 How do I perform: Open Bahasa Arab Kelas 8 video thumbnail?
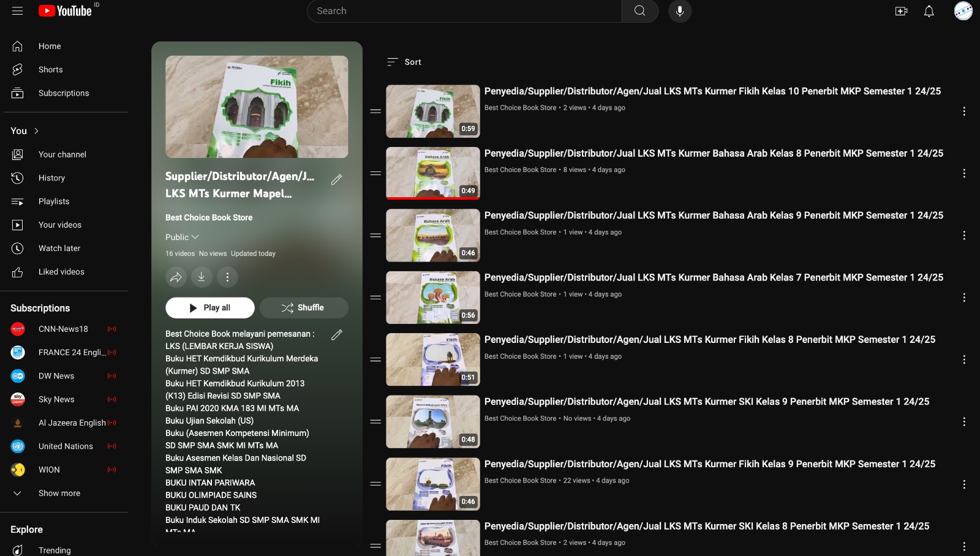click(x=432, y=173)
